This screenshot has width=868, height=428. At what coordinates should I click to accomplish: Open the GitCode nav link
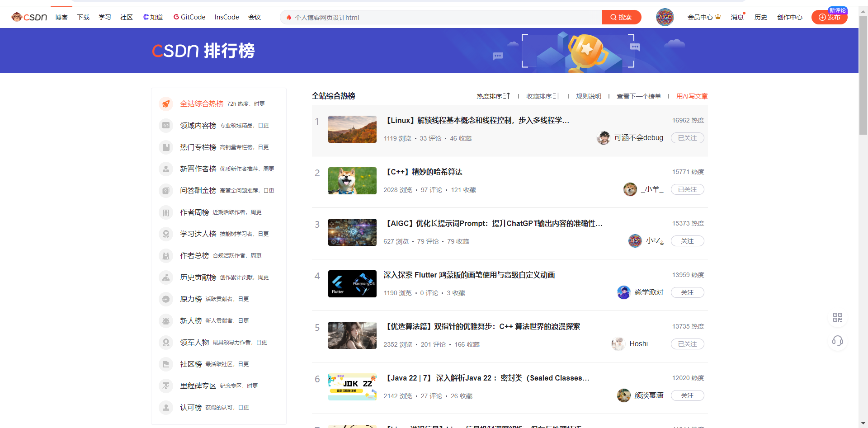pyautogui.click(x=189, y=17)
